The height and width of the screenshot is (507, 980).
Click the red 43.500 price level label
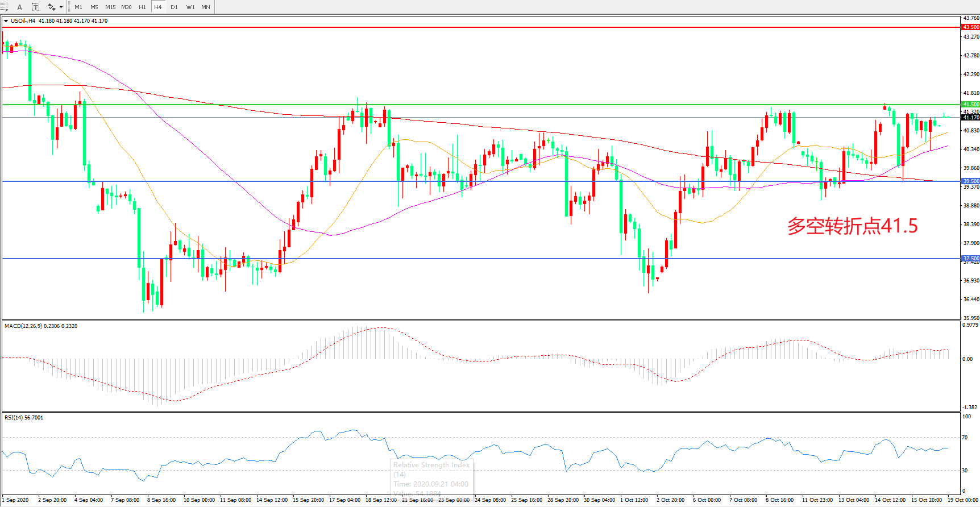tap(970, 27)
